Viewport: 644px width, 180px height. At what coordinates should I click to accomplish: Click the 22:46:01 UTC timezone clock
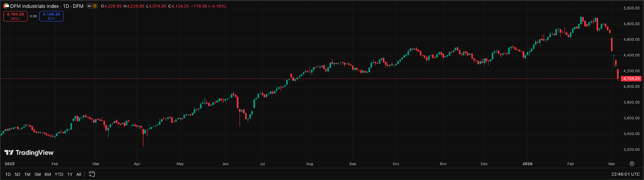(x=625, y=174)
